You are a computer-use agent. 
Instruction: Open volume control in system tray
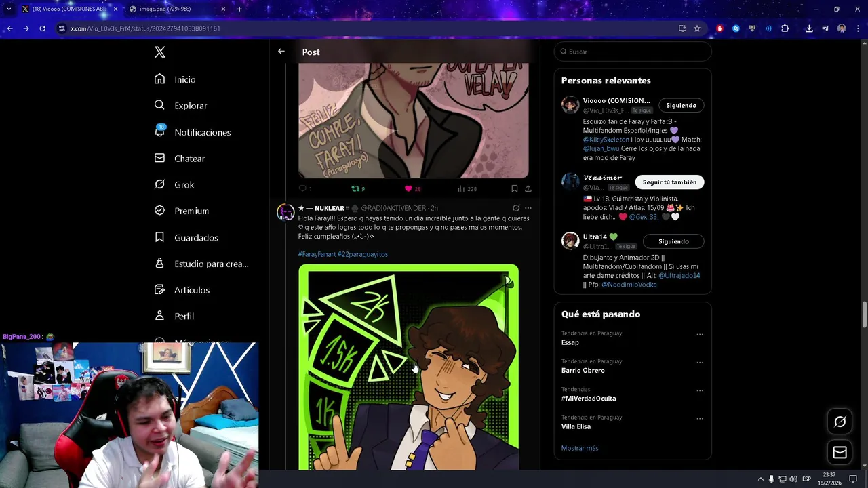pyautogui.click(x=793, y=479)
